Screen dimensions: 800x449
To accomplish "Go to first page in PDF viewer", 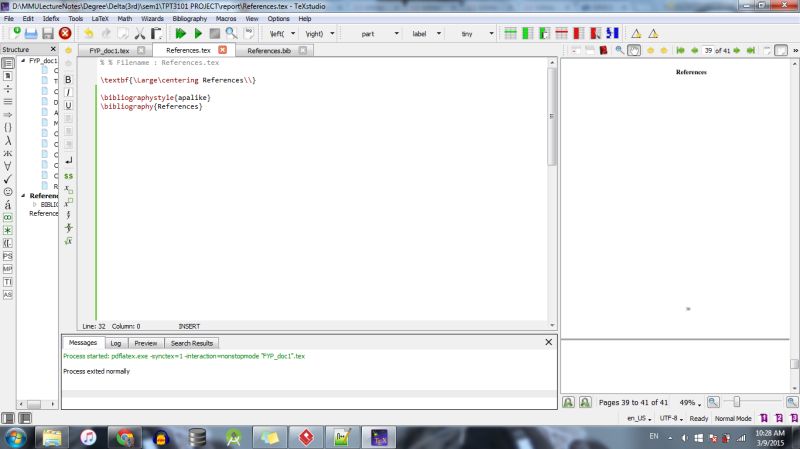I will tap(680, 51).
